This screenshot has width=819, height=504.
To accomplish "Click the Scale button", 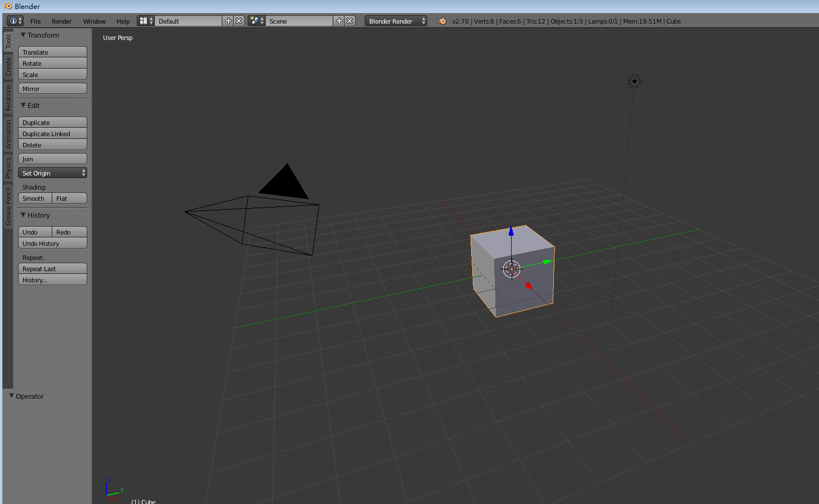I will [x=52, y=74].
